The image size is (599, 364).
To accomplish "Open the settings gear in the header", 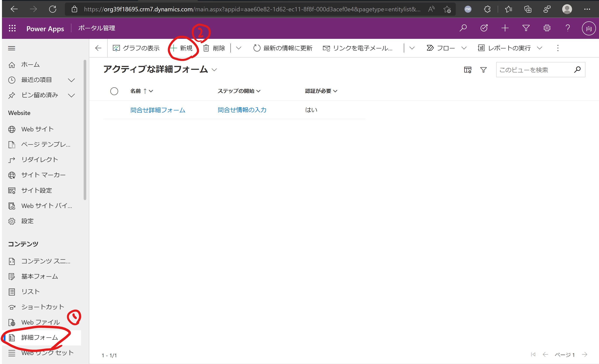I will [x=547, y=28].
